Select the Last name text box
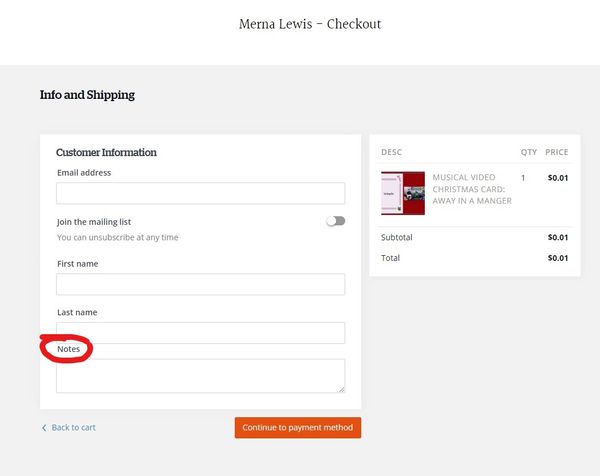 tap(200, 332)
